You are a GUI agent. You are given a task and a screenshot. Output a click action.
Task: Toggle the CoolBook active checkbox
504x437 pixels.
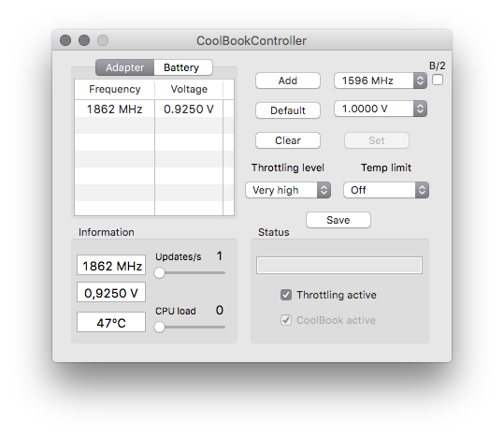coord(286,320)
